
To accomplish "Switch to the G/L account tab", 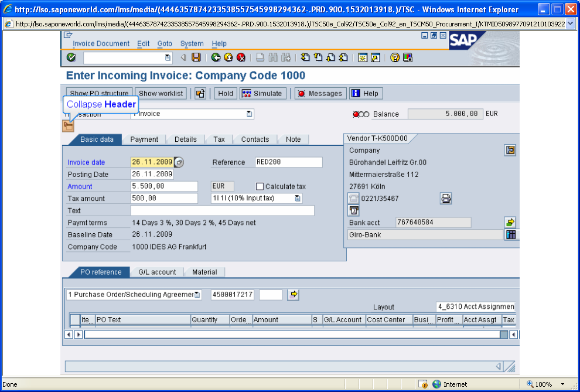I will click(157, 272).
